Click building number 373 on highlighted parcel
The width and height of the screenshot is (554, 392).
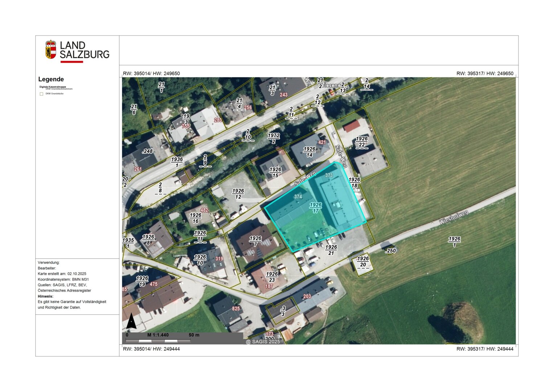tap(329, 175)
